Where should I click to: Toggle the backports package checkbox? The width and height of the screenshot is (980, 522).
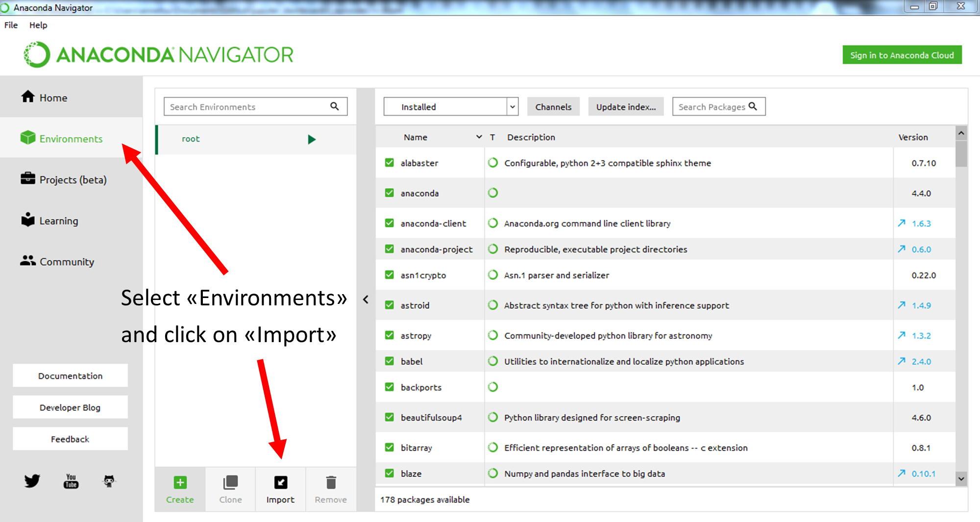390,387
